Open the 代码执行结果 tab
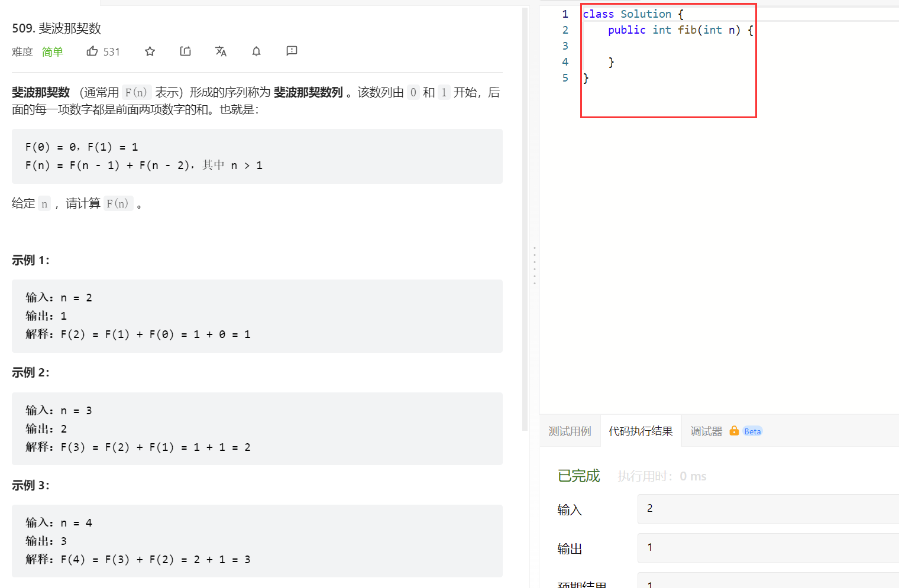 point(641,431)
